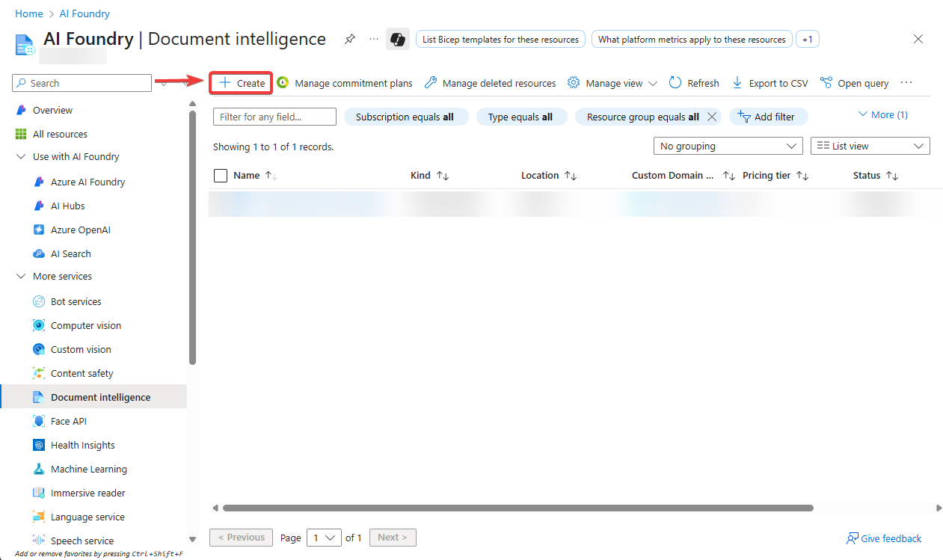Click Give feedback link
The width and height of the screenshot is (943, 560).
[x=884, y=538]
